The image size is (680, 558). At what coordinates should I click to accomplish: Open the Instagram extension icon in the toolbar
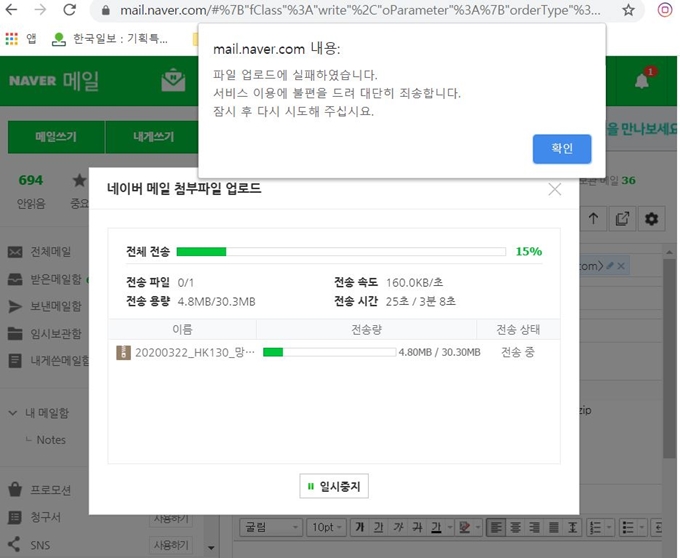(665, 10)
